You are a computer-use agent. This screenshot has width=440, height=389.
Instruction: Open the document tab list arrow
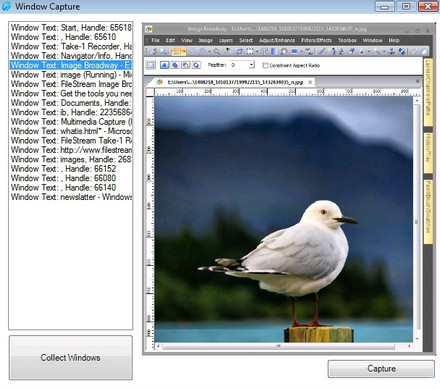pos(417,81)
